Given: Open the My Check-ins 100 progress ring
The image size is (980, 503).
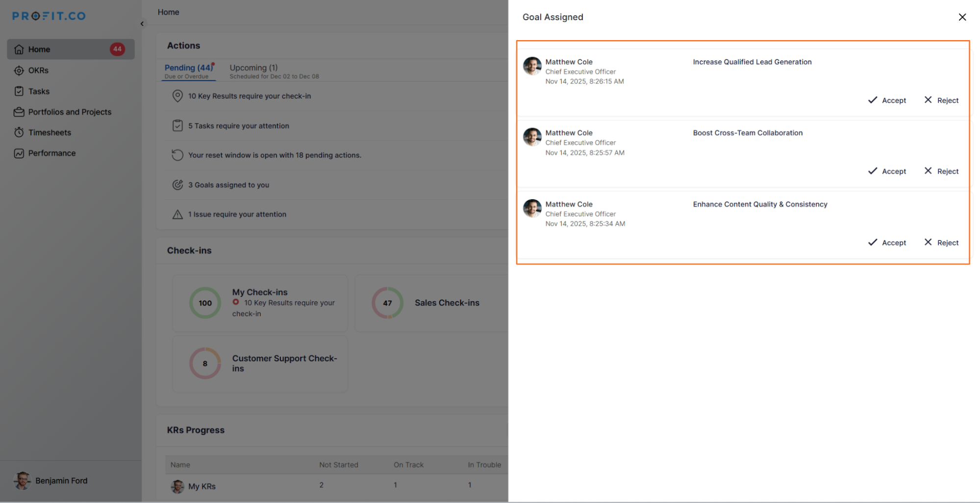Looking at the screenshot, I should tap(205, 303).
